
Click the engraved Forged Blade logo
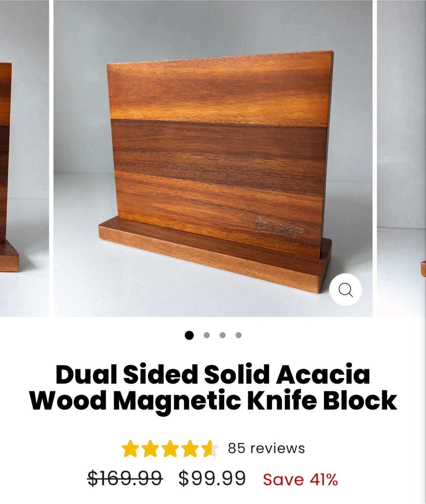[x=279, y=227]
